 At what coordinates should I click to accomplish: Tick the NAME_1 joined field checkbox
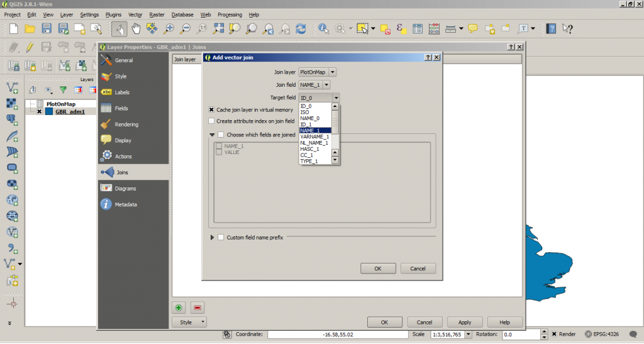(219, 146)
